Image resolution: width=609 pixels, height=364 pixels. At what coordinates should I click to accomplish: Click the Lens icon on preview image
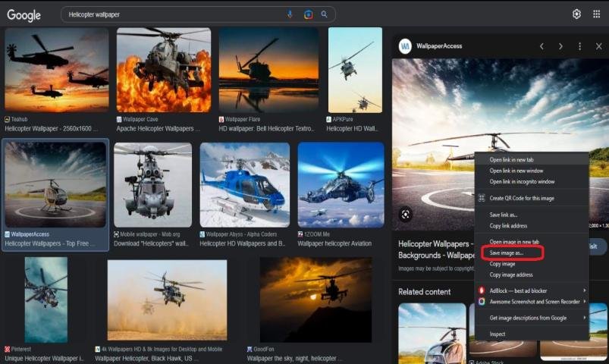406,215
